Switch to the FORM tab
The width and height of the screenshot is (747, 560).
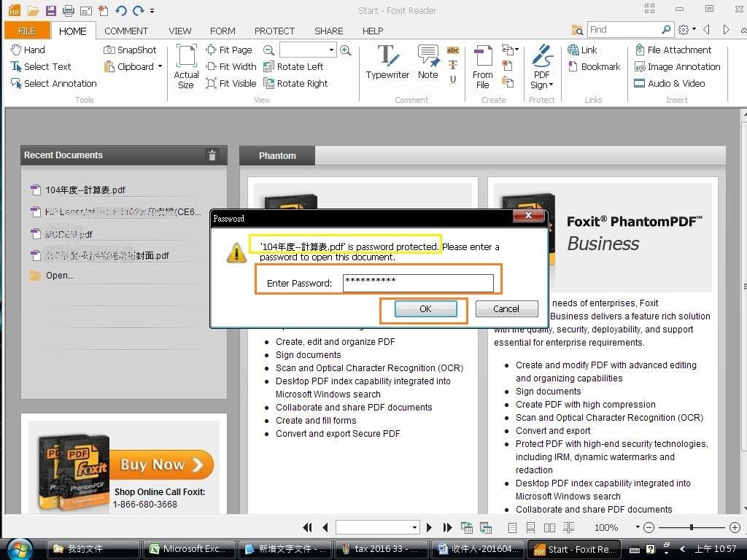click(x=222, y=31)
